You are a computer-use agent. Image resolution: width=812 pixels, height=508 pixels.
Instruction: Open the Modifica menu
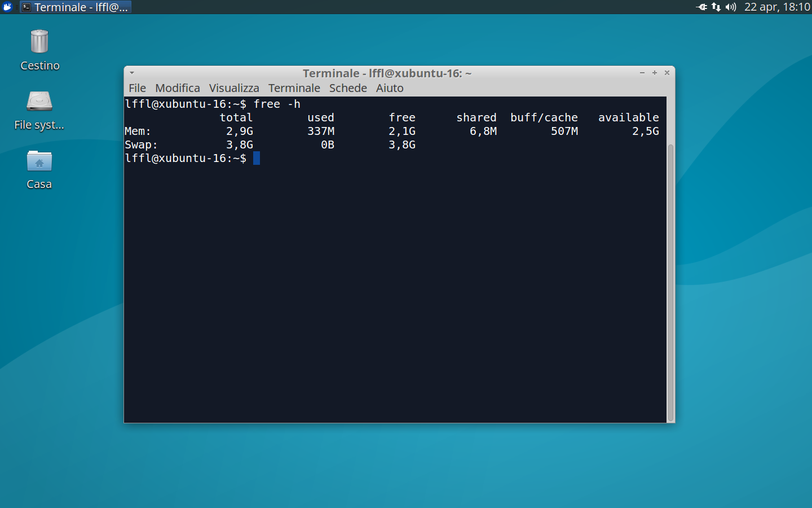tap(177, 88)
